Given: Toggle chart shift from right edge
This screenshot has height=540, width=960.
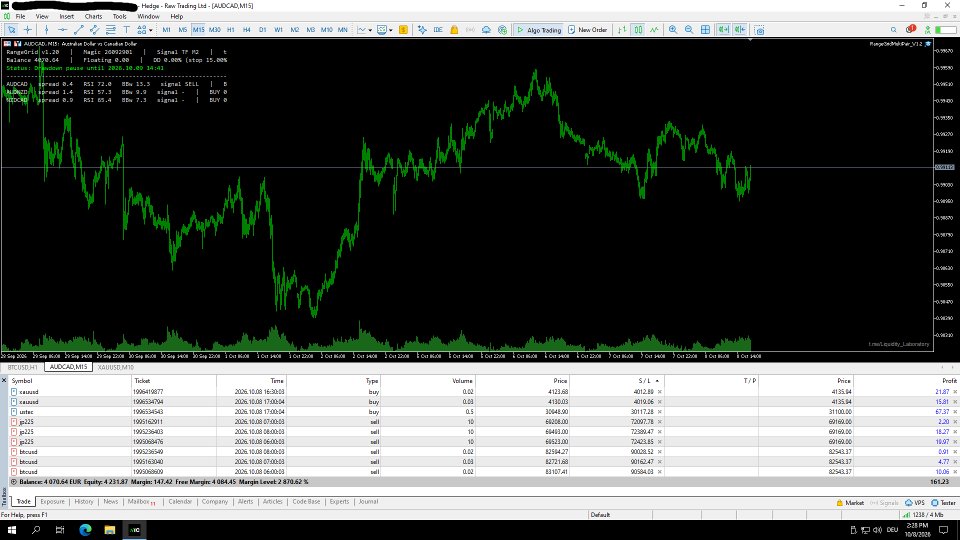Looking at the screenshot, I should coord(740,29).
